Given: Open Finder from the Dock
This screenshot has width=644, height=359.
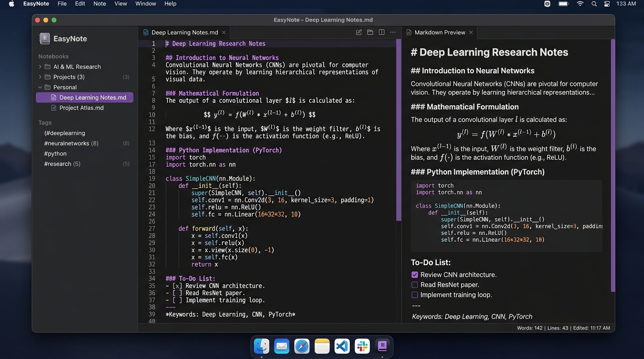Looking at the screenshot, I should 262,346.
